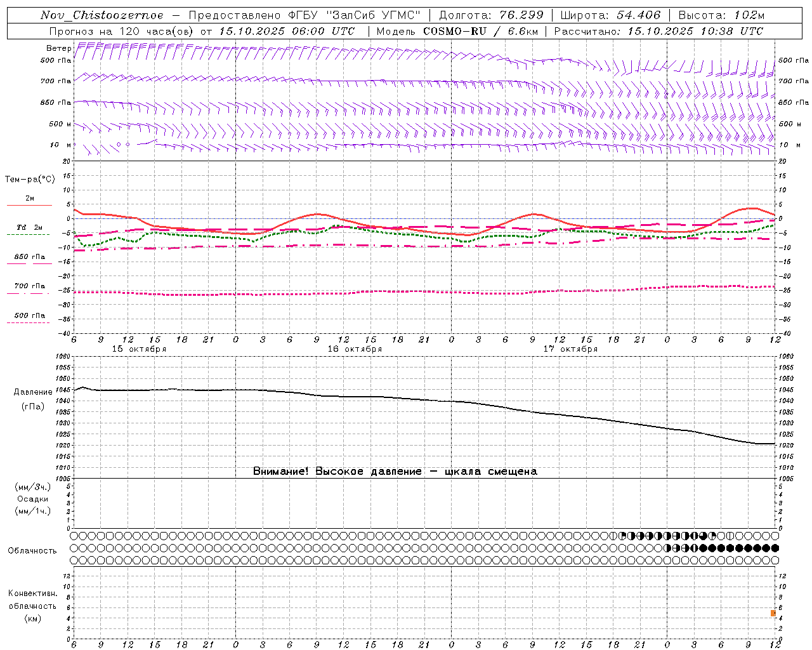Select the 17 октября date label
Viewport: 812px width, 650px height.
coord(570,349)
